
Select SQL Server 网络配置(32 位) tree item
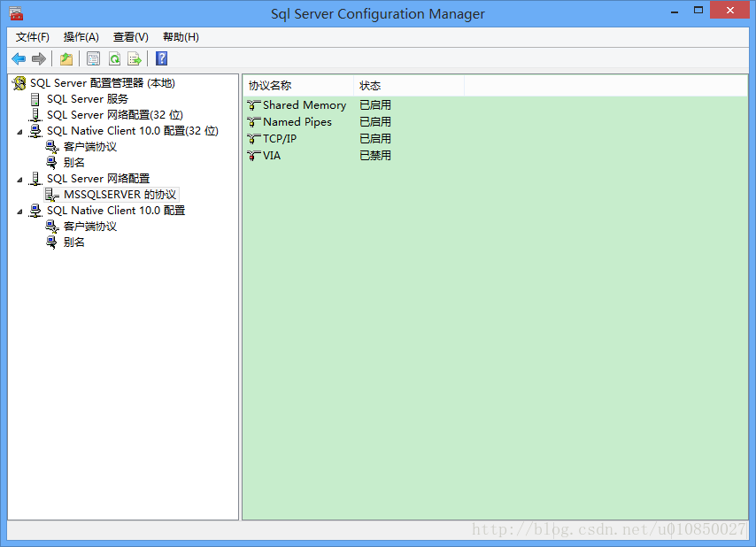coord(114,115)
